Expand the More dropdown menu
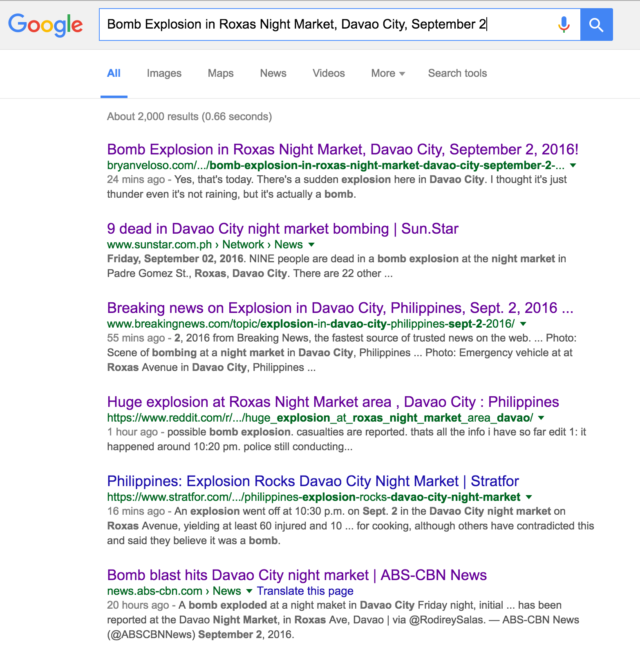This screenshot has height=652, width=640. click(x=388, y=73)
